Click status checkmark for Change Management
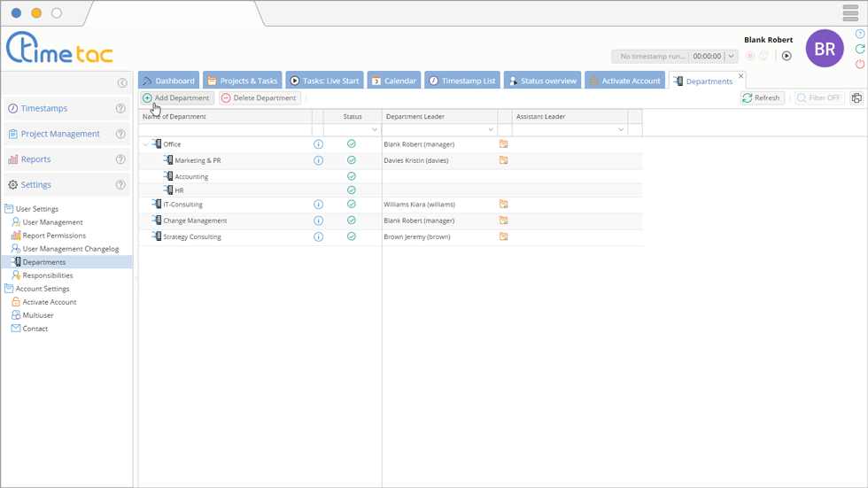868x488 pixels. pyautogui.click(x=352, y=221)
